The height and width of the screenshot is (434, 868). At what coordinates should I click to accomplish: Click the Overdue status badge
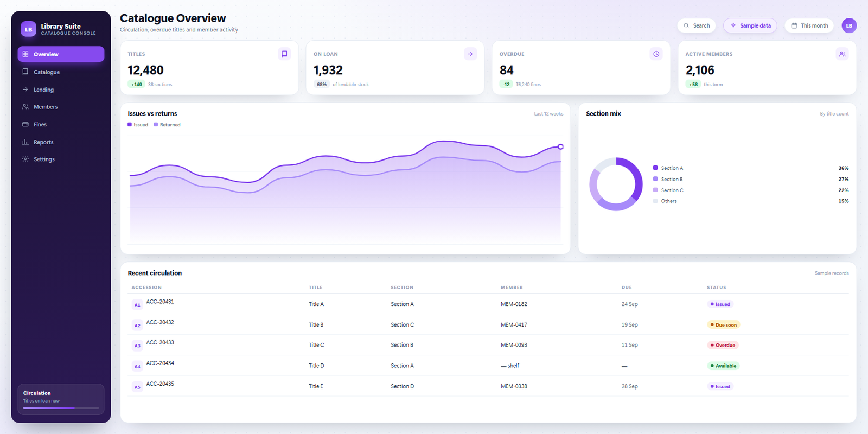[723, 345]
